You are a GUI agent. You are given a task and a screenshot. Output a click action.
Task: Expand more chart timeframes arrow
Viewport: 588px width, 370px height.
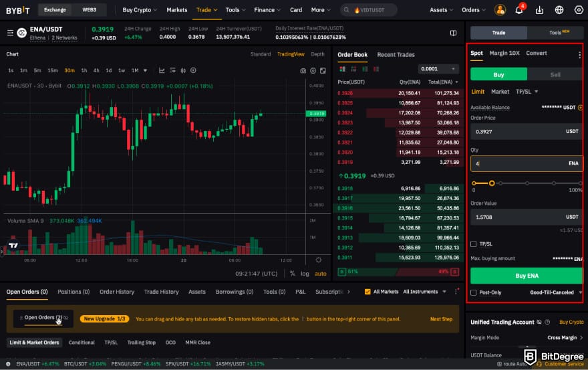coord(145,71)
